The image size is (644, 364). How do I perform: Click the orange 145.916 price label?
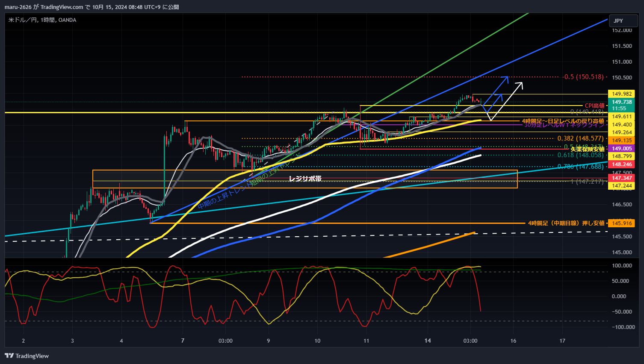[x=621, y=223]
